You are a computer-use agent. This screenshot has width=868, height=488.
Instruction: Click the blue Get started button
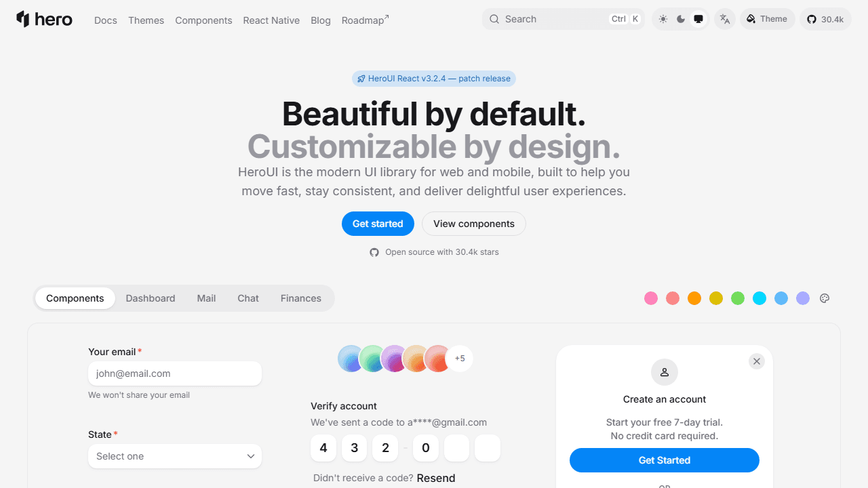pyautogui.click(x=378, y=224)
